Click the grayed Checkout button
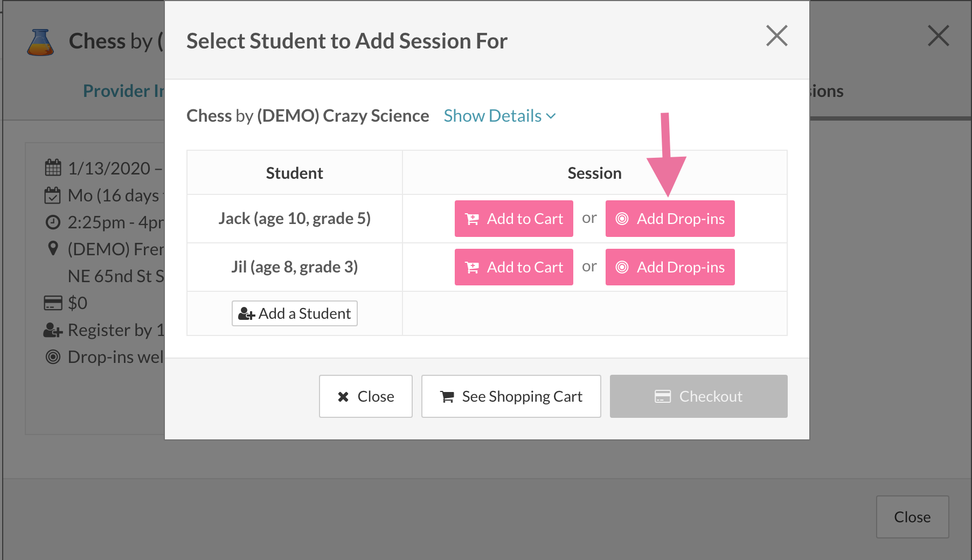 [698, 396]
